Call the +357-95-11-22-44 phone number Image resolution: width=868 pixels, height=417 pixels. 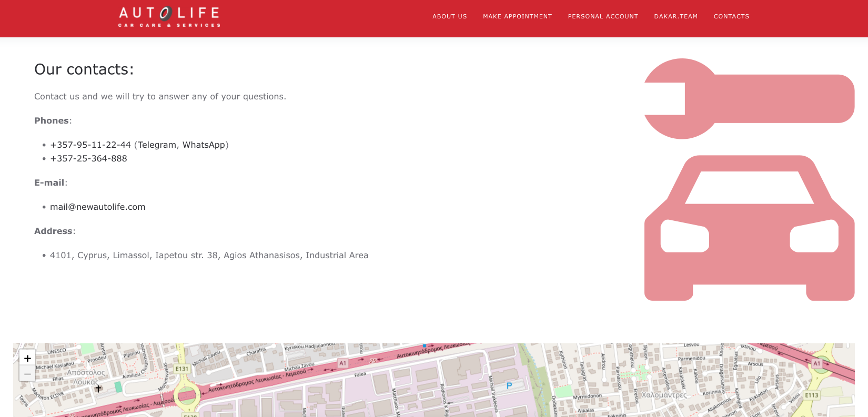coord(90,145)
